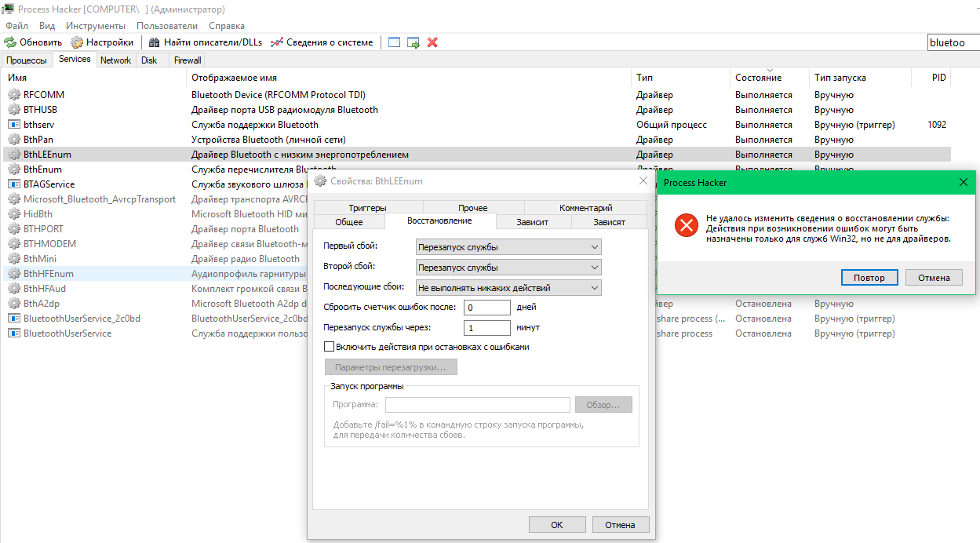Click the gear icon next to BthPan

click(14, 140)
